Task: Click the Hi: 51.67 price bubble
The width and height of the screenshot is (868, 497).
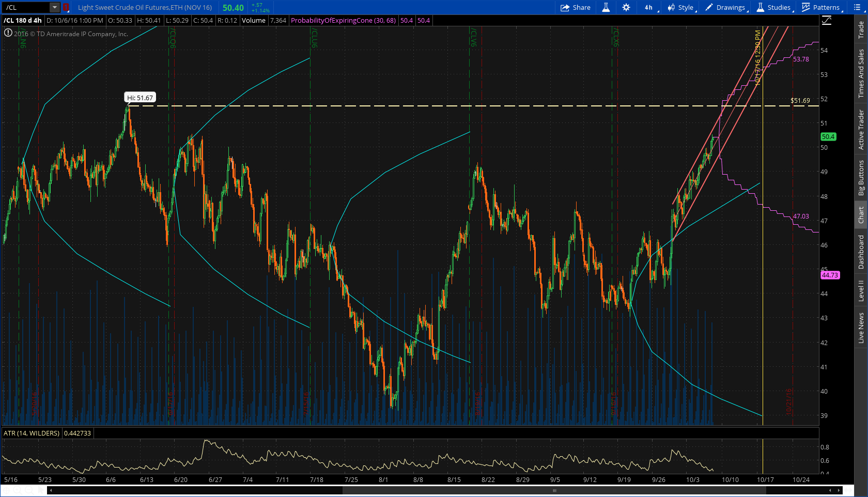Action: (140, 98)
